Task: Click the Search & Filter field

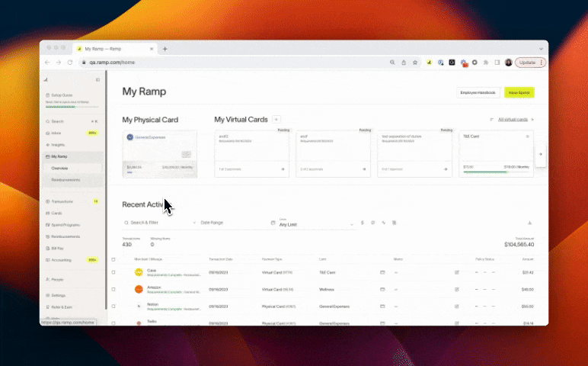Action: point(159,223)
